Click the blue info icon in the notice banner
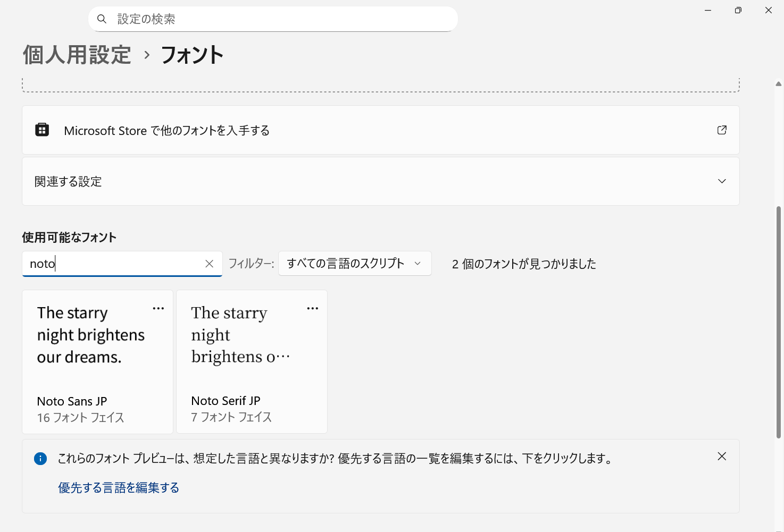The image size is (784, 532). pos(40,458)
